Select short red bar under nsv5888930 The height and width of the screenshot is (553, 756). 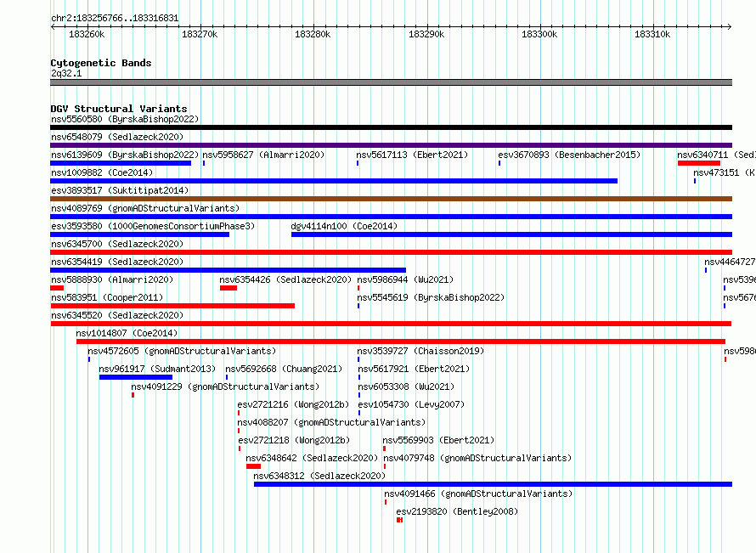pyautogui.click(x=57, y=288)
